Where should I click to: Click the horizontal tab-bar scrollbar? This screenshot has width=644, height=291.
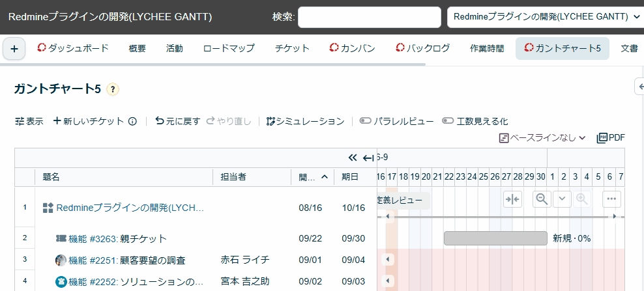pos(212,64)
